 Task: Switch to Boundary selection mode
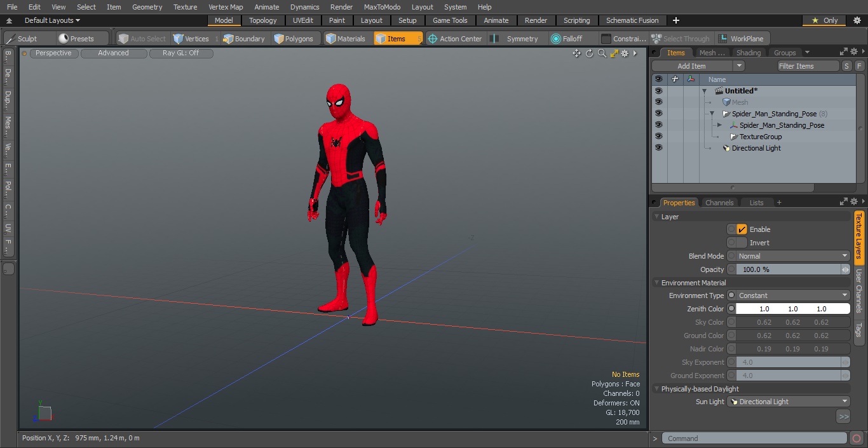click(244, 39)
